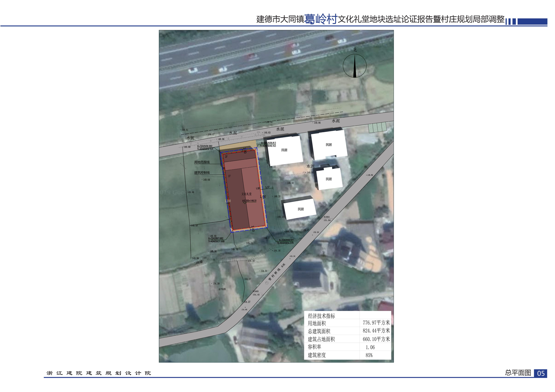Click the 149.68 elevation point

pyautogui.click(x=190, y=192)
